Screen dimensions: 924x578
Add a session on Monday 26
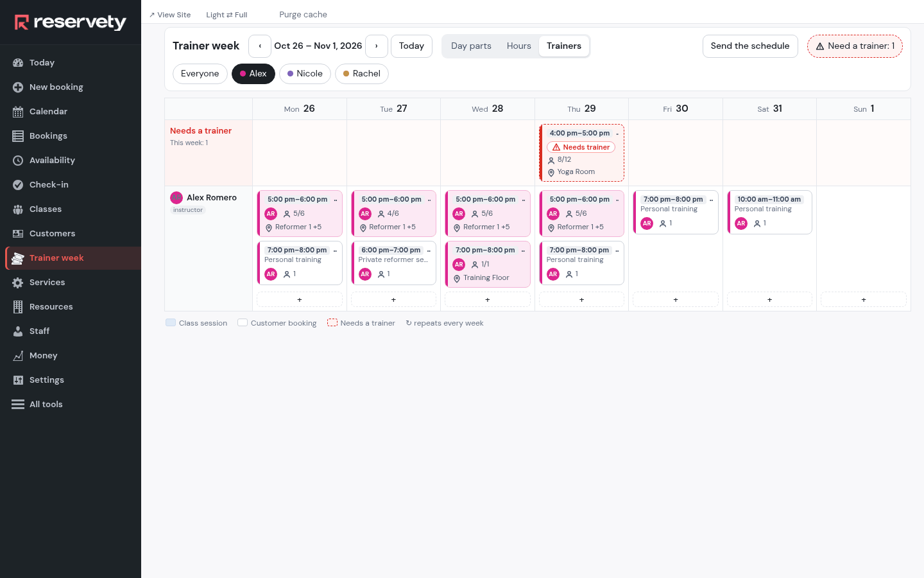[300, 300]
